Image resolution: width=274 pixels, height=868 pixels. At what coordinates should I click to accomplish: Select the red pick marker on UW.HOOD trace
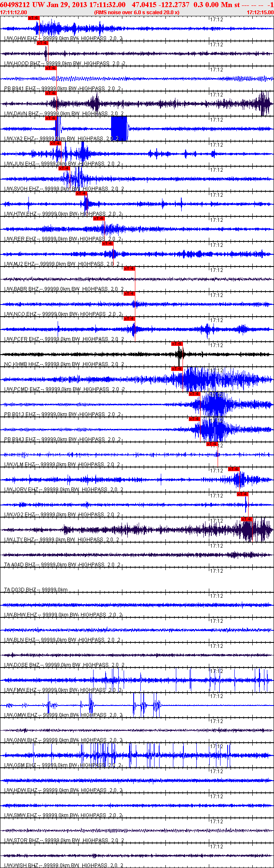(42, 43)
